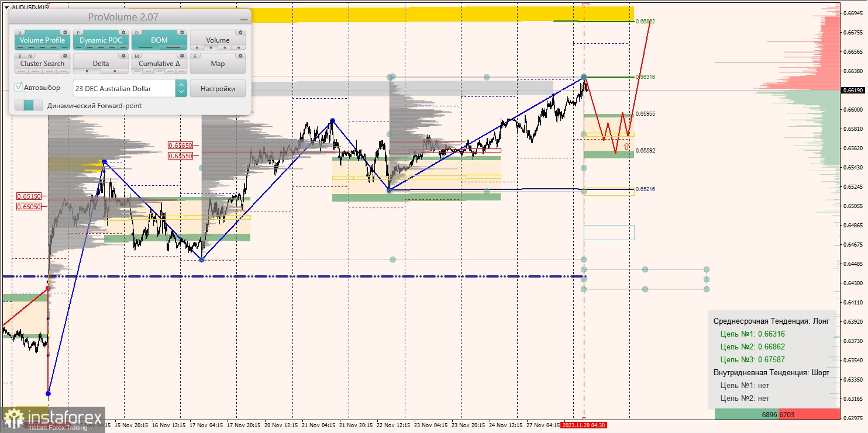The height and width of the screenshot is (433, 868).
Task: Click Среднесрочная Тенденция: Лонг text
Action: point(771,321)
